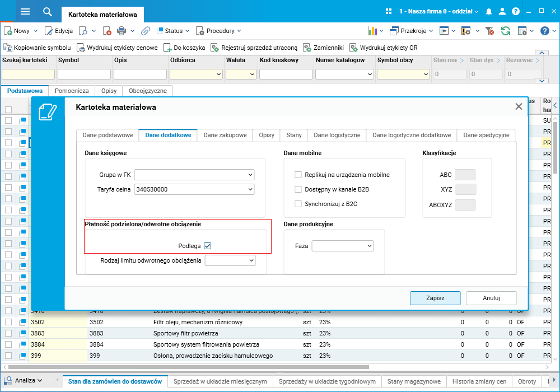Screen dimensions: 560x392
Task: Click the Anuluj button
Action: pos(491,298)
